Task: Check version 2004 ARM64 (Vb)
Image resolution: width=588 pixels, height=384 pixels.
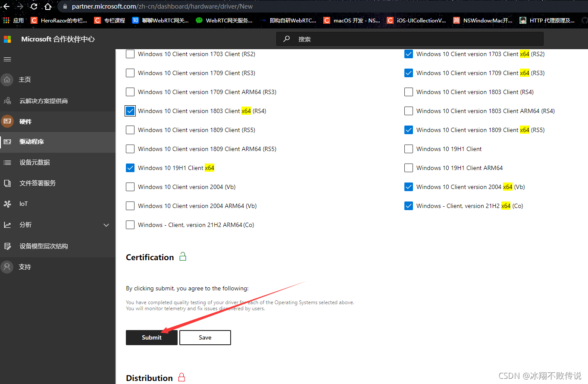Action: [x=130, y=206]
